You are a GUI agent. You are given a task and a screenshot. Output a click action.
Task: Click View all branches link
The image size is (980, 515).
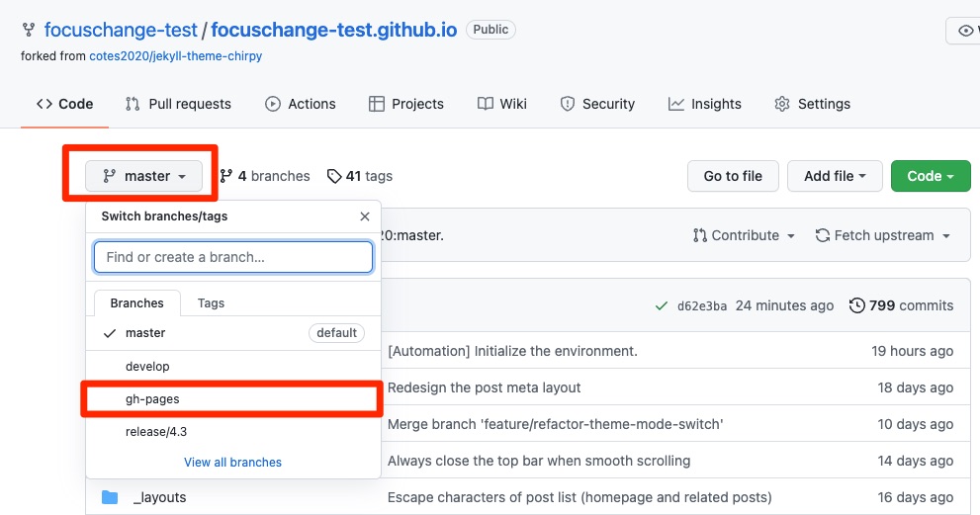(x=232, y=462)
